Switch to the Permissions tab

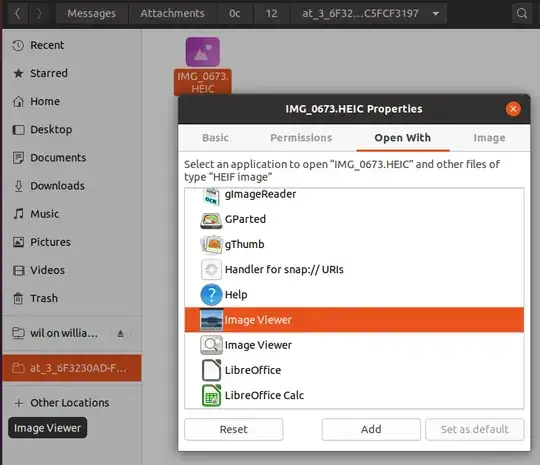301,138
